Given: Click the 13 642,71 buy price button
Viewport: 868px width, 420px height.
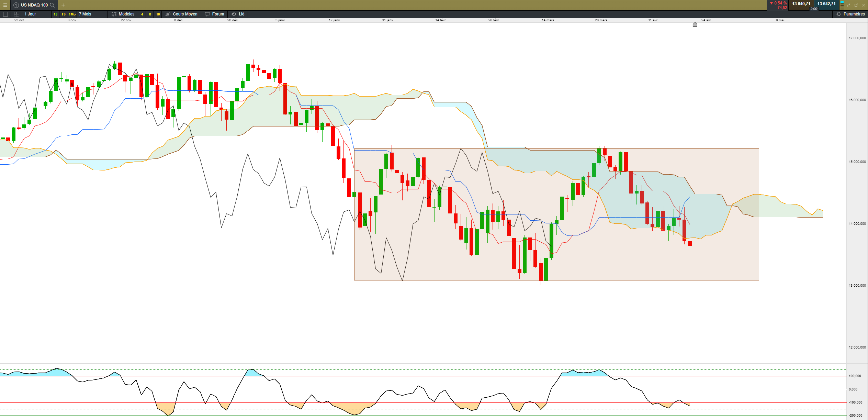Looking at the screenshot, I should tap(826, 4).
